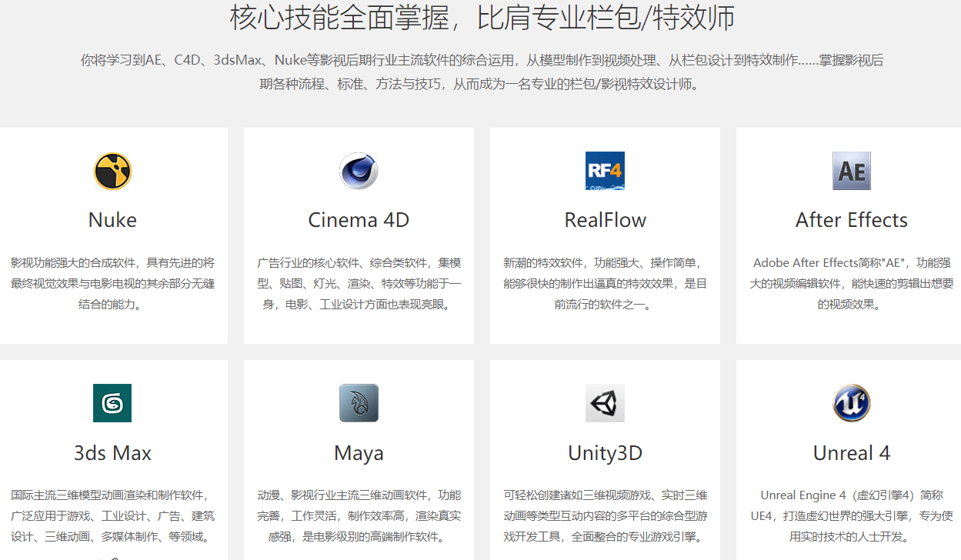The image size is (961, 560).
Task: Click the Nuke radiation-symbol icon
Action: pos(112,171)
